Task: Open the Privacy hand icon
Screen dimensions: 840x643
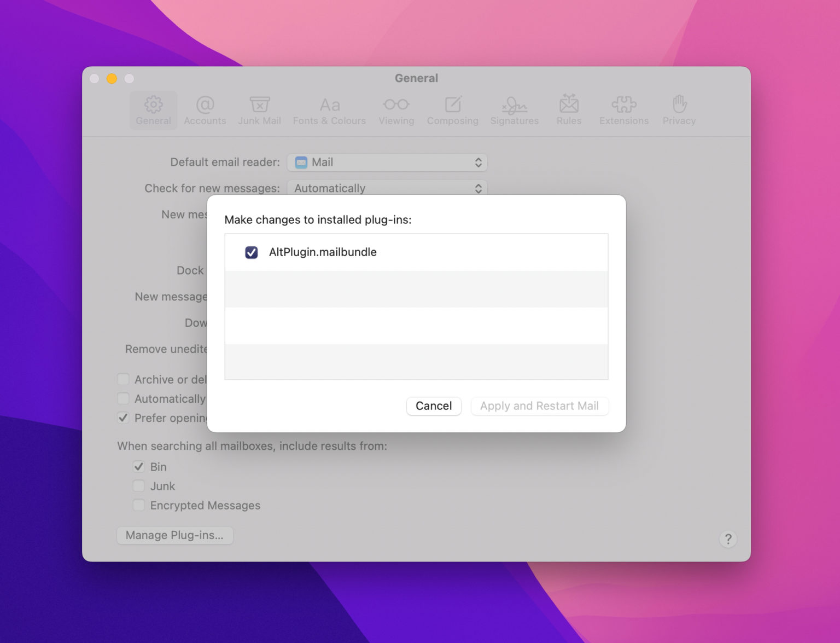Action: point(679,109)
